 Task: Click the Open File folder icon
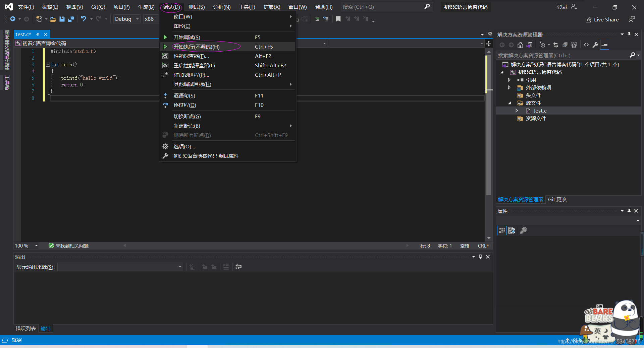[53, 19]
